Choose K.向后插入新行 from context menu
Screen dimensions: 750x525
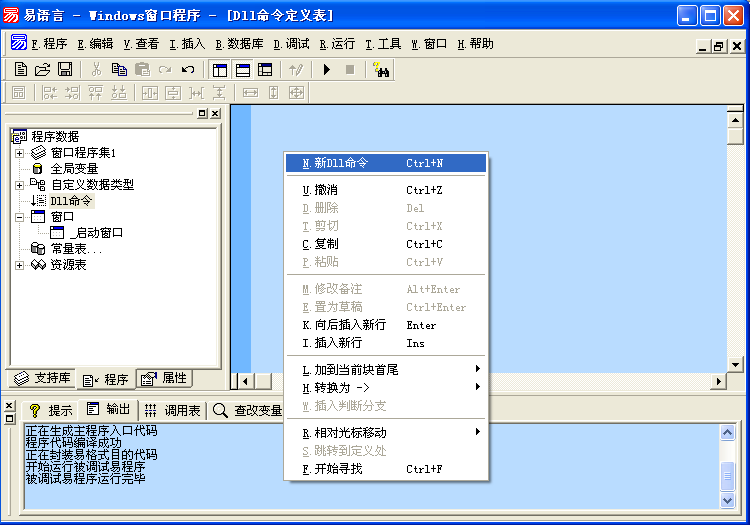[x=386, y=325]
